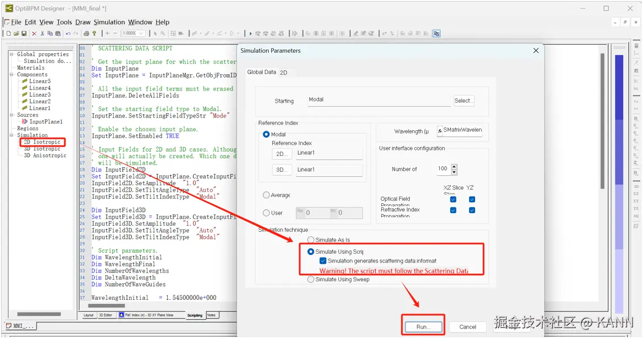644x340 pixels.
Task: Close the Simulation Parameters dialog
Action: point(536,51)
